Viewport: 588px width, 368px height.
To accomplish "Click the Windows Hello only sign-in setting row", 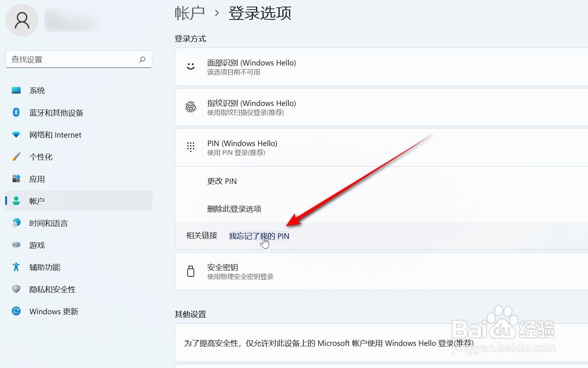I will [381, 343].
